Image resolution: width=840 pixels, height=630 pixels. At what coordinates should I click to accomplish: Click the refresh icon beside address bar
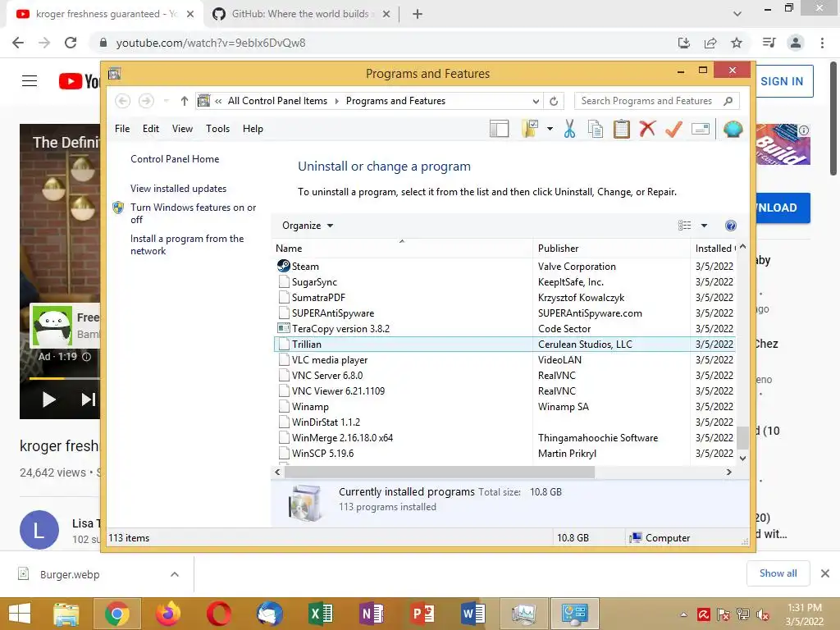554,101
